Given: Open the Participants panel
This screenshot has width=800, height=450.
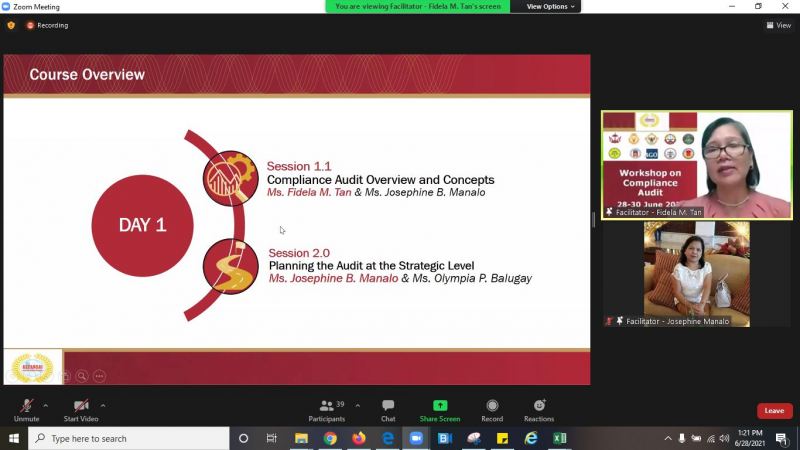Looking at the screenshot, I should pos(327,406).
